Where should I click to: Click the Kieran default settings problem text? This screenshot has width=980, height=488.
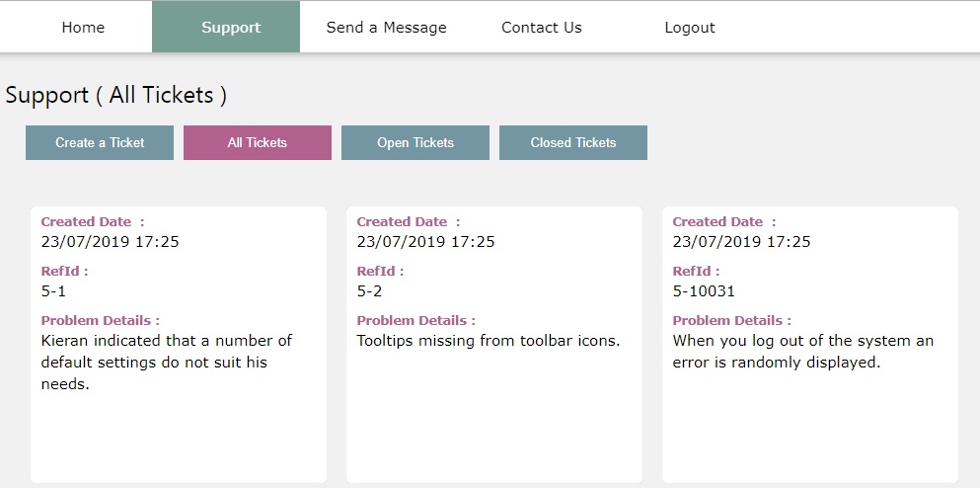pos(166,363)
